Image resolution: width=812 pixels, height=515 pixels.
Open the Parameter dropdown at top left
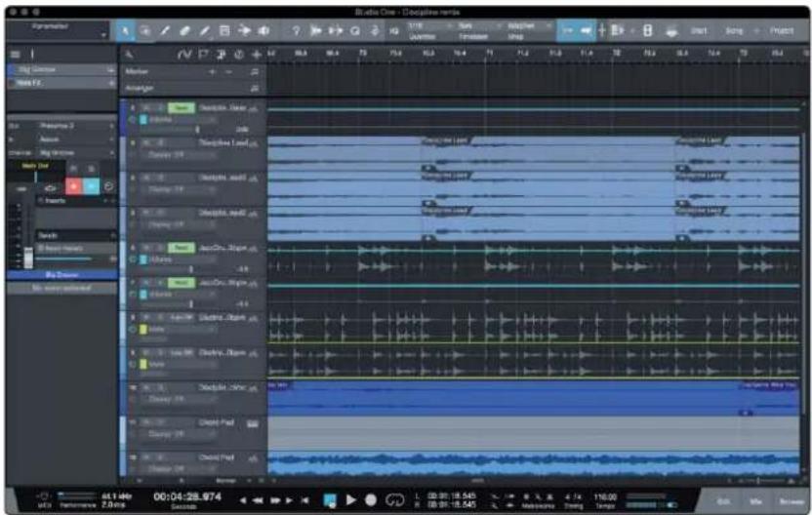pyautogui.click(x=57, y=31)
